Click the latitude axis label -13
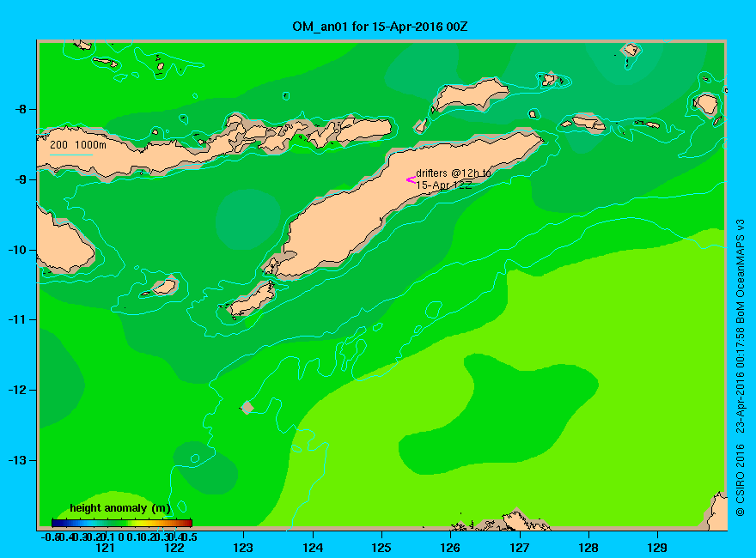756x558 pixels. point(17,460)
